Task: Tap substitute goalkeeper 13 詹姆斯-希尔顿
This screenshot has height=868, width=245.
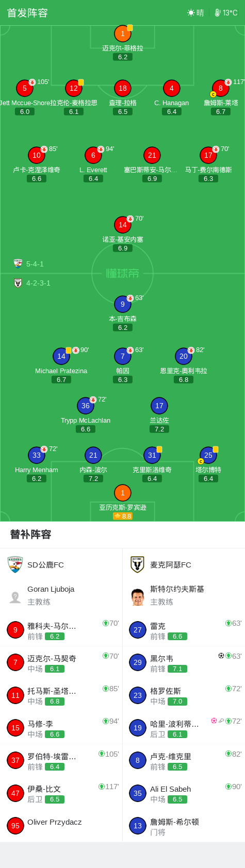Action: [184, 825]
